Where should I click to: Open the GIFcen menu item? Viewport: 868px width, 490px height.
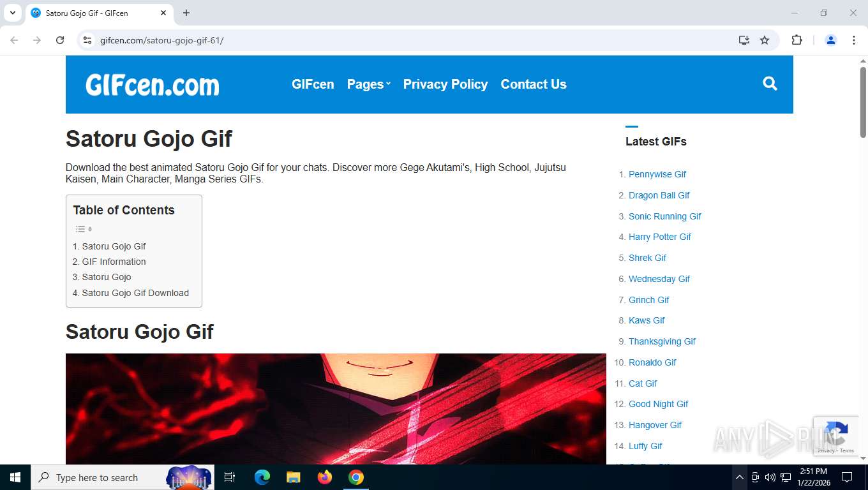pos(313,84)
